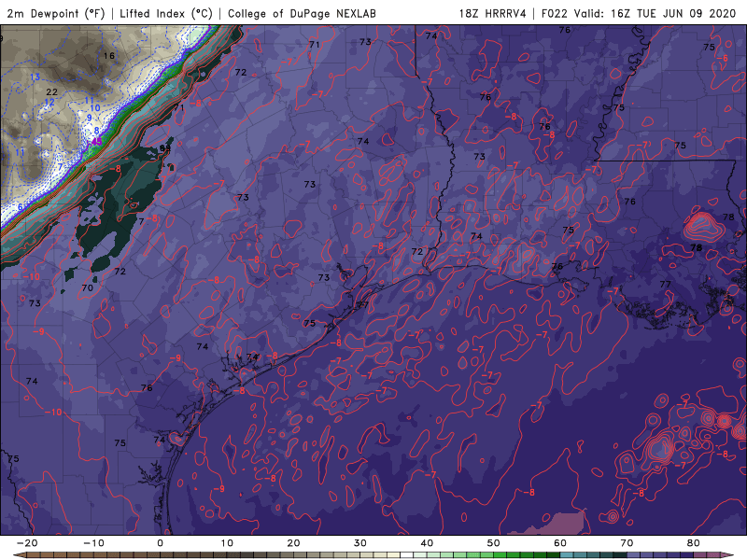Click the "16Z TUE JUN 09 2020" valid time
The height and width of the screenshot is (560, 747).
pos(673,14)
